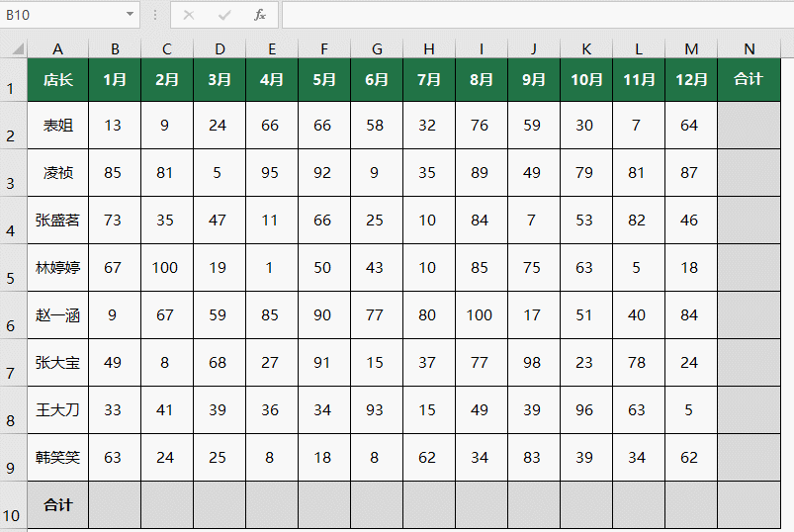Click inside the Name Box showing B10
Viewport: 794px width, 532px height.
(x=64, y=15)
